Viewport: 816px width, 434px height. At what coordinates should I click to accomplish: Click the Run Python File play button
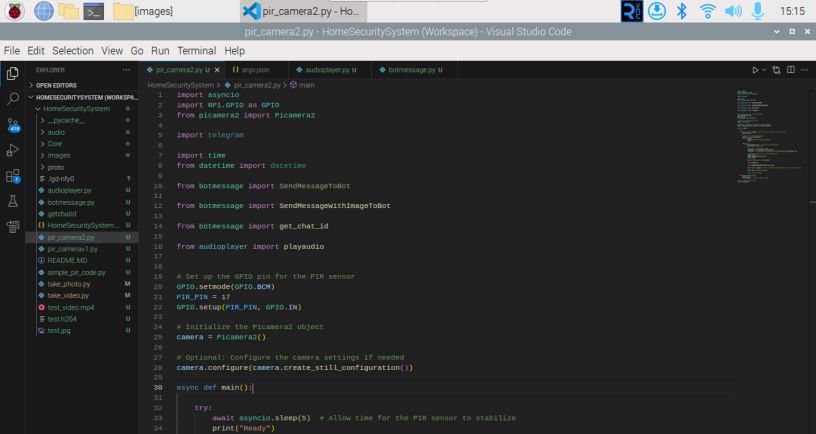(755, 70)
